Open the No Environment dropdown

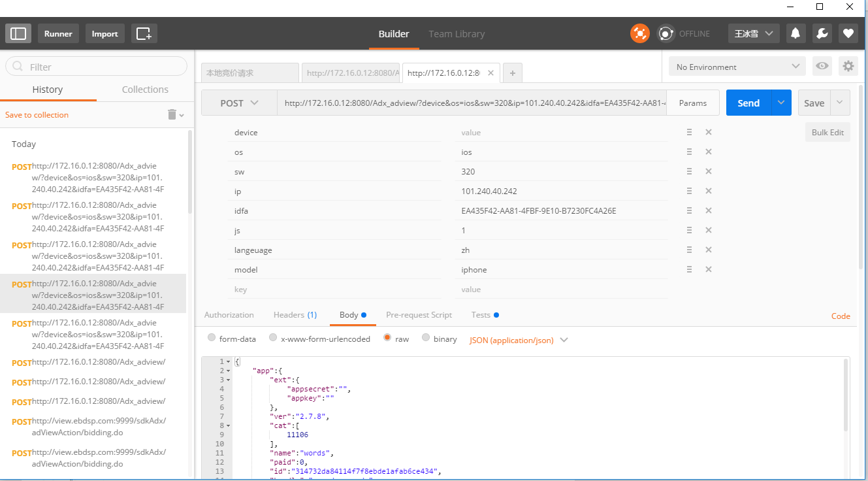tap(737, 67)
